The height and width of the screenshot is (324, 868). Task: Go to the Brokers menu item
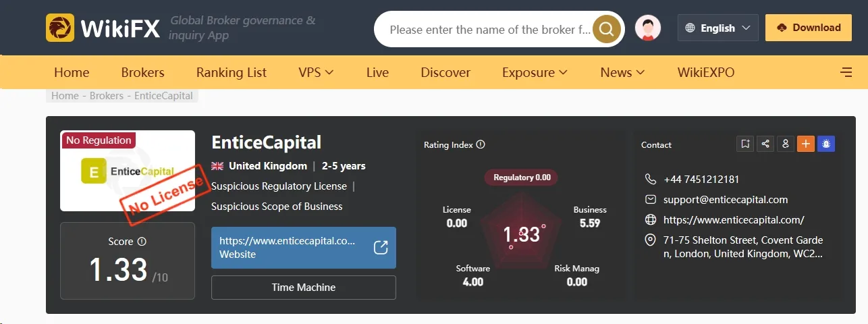[143, 72]
